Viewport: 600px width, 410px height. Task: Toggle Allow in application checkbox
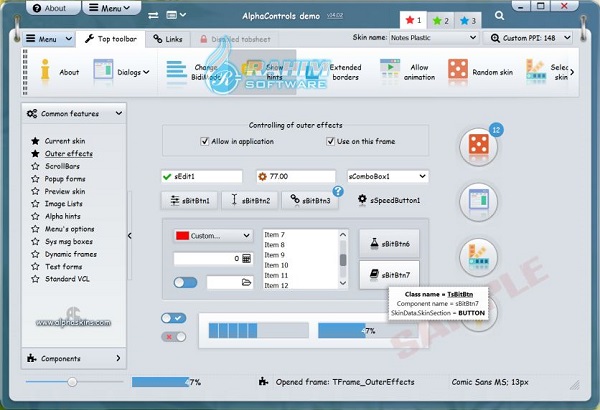pyautogui.click(x=205, y=141)
